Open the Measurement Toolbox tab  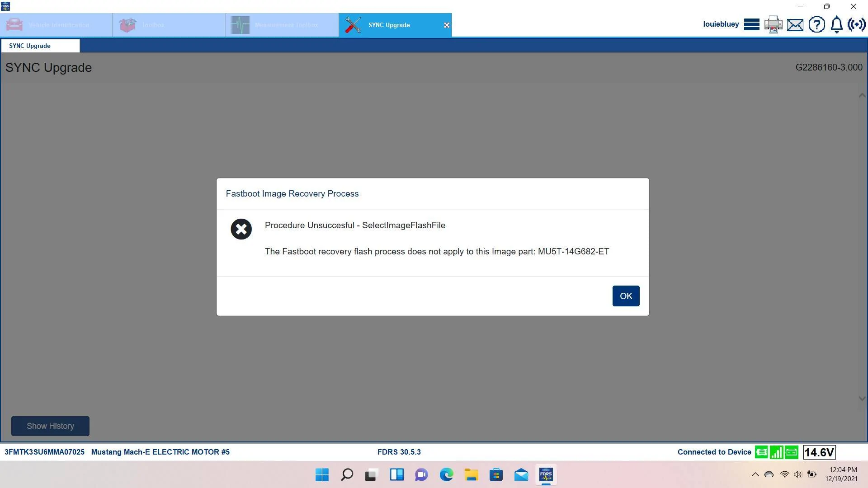pyautogui.click(x=283, y=25)
